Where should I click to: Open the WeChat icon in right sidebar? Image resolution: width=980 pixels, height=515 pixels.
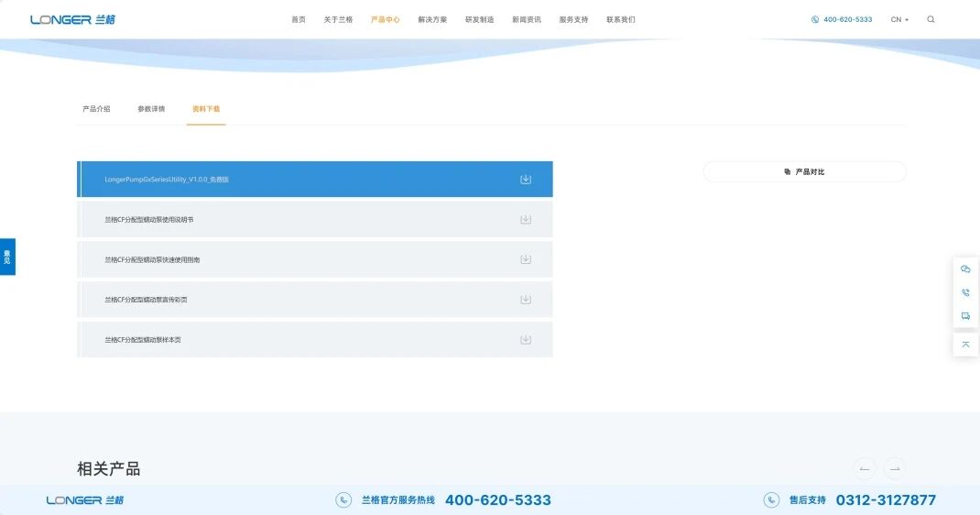(965, 268)
